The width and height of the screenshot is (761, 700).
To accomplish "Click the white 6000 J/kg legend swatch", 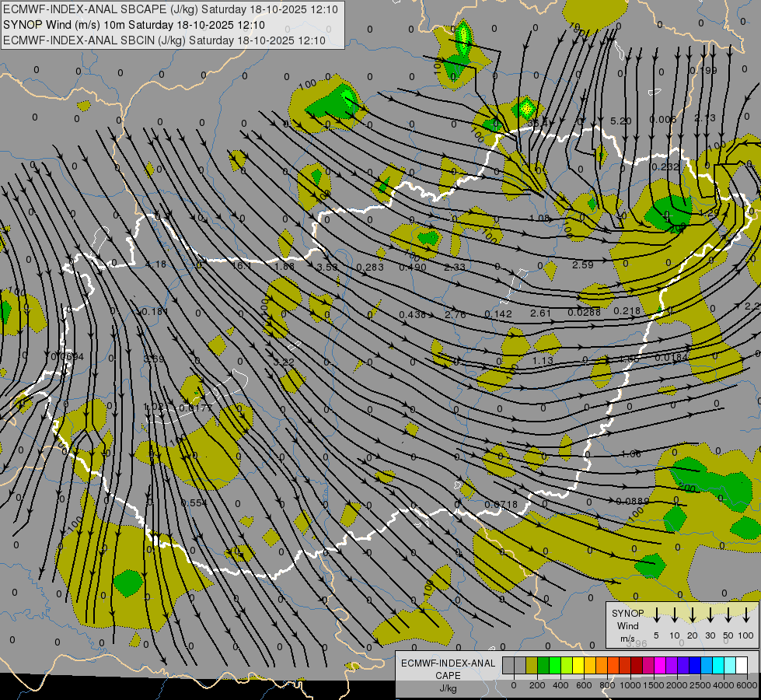I will pyautogui.click(x=742, y=666).
